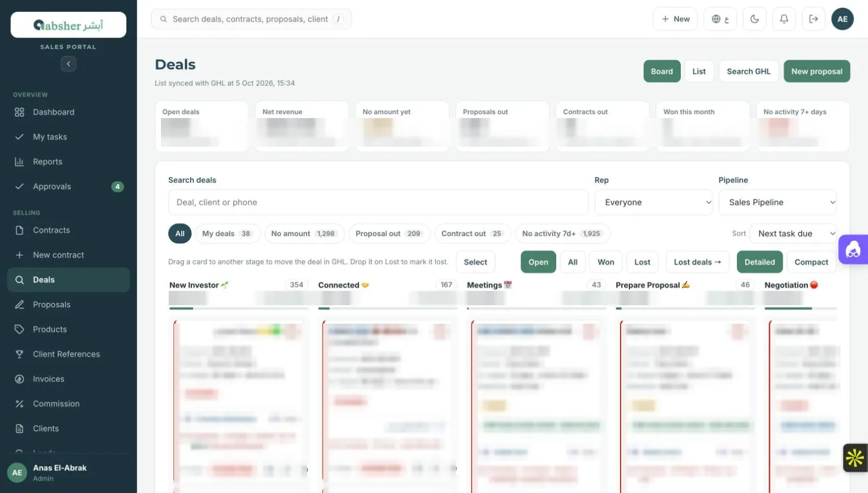Create a New proposal
Viewport: 868px width, 493px height.
817,72
